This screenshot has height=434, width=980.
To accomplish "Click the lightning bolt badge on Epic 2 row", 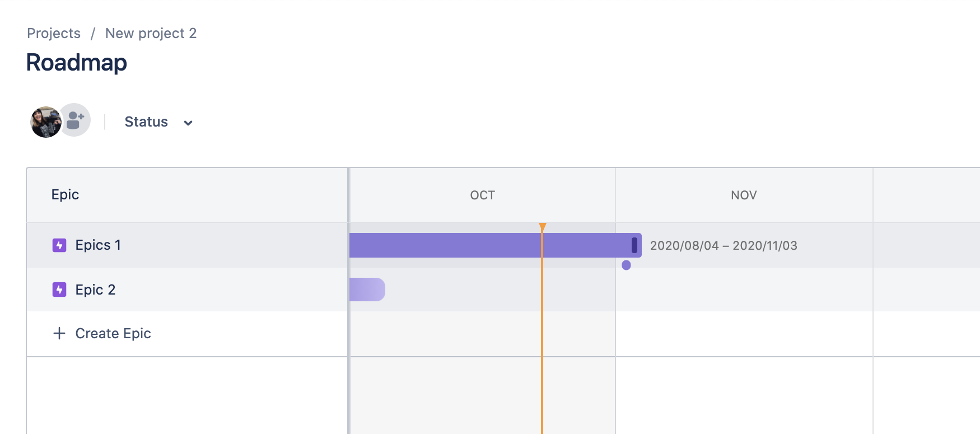I will pyautogui.click(x=59, y=290).
